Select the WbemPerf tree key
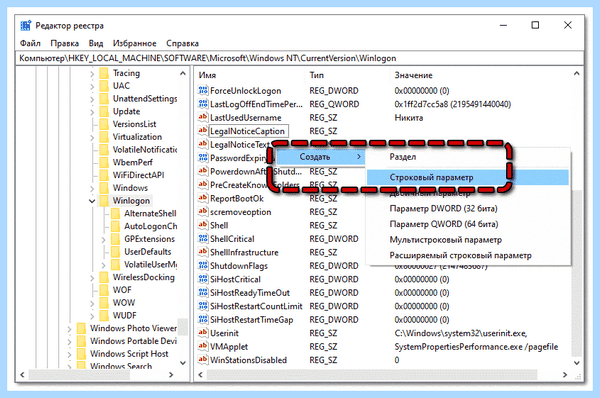 pos(132,162)
